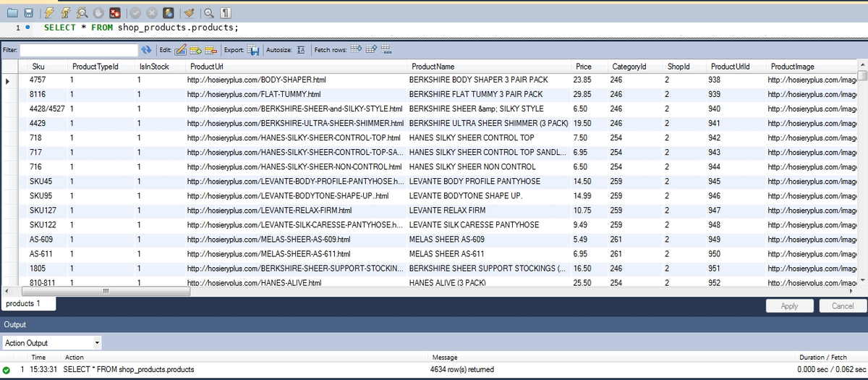Insert new row icon
Screen dimensions: 868x380
coord(195,50)
